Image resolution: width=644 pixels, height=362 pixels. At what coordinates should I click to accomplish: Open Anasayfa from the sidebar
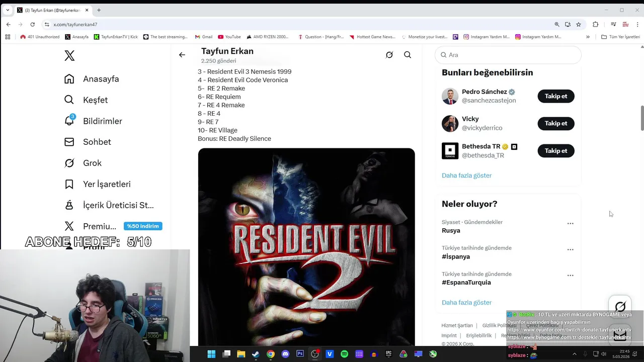coord(92,79)
